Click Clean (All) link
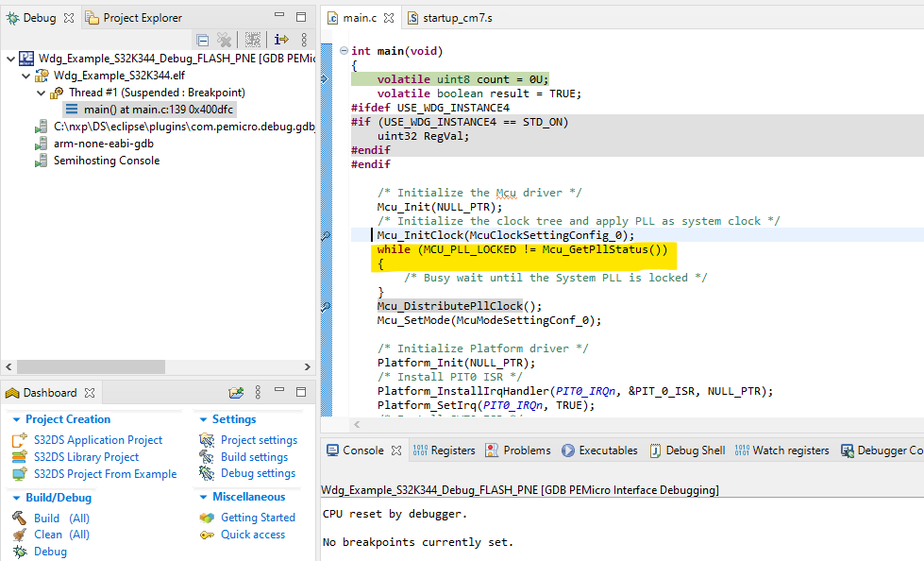The image size is (924, 561). (x=61, y=535)
